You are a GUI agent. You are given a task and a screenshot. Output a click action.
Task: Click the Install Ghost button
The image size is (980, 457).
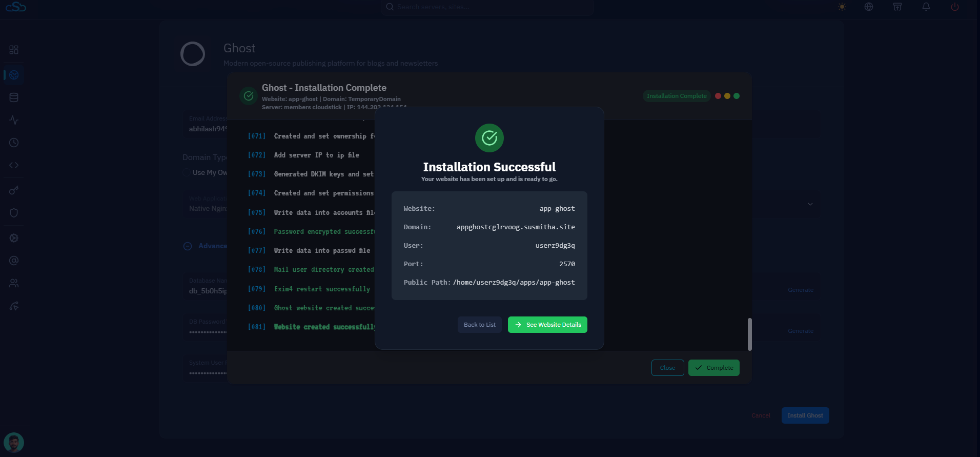(805, 415)
